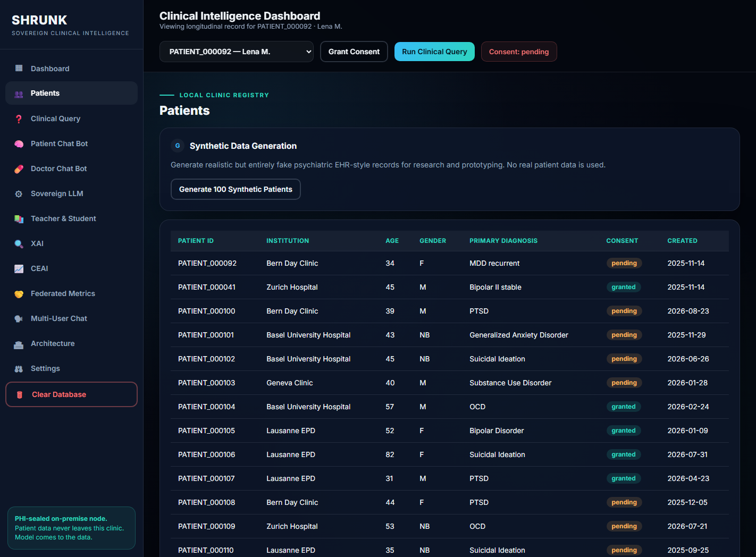The image size is (756, 557).
Task: Click the G badge beside Synthetic Data Generation
Action: pos(178,146)
